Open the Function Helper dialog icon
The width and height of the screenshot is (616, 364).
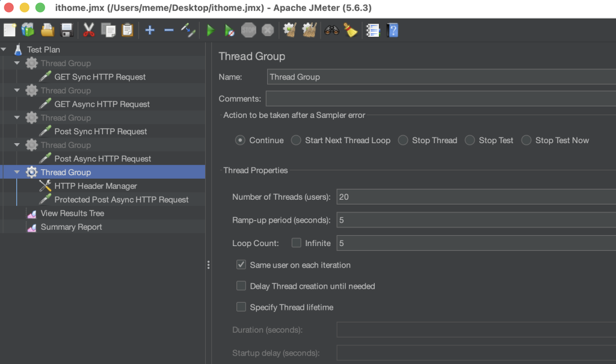372,30
